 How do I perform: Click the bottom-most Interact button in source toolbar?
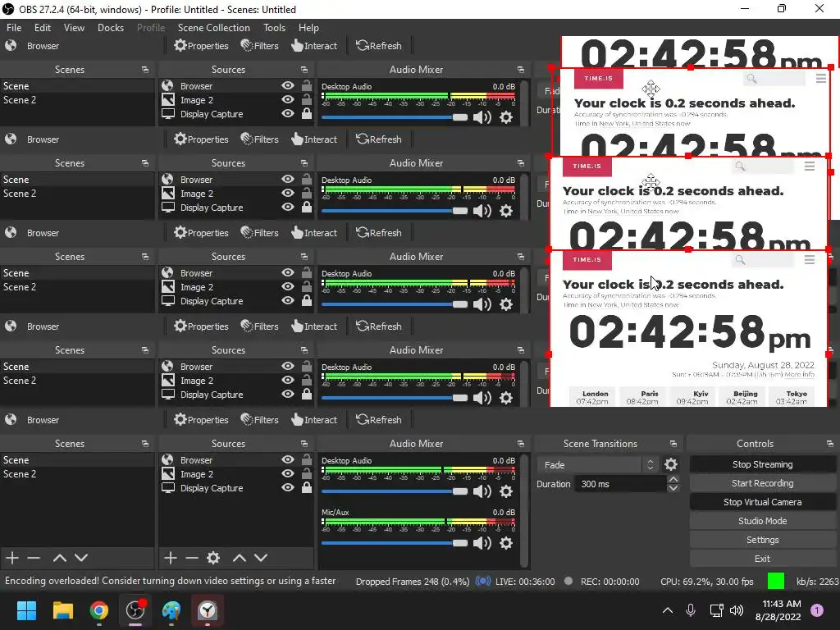click(314, 420)
